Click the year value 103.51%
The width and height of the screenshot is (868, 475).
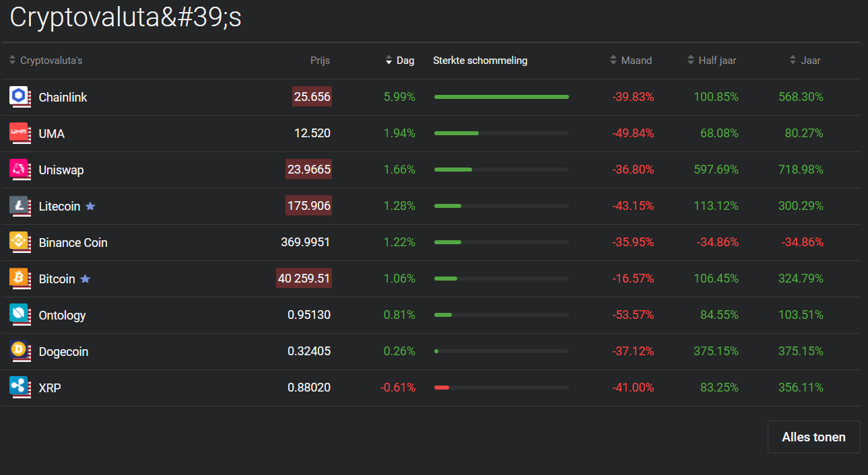click(x=801, y=315)
